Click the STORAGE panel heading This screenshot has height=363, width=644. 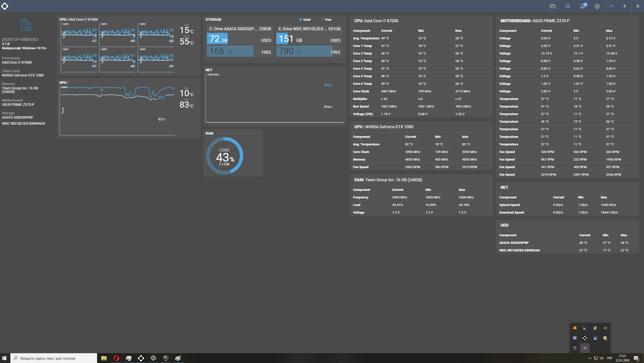(213, 19)
